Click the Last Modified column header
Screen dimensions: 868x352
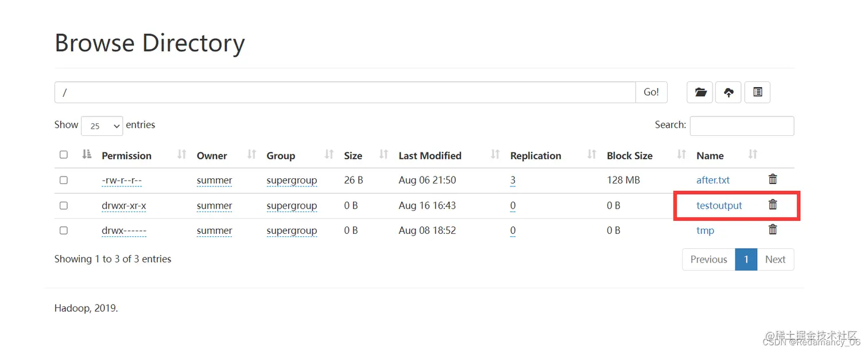430,155
